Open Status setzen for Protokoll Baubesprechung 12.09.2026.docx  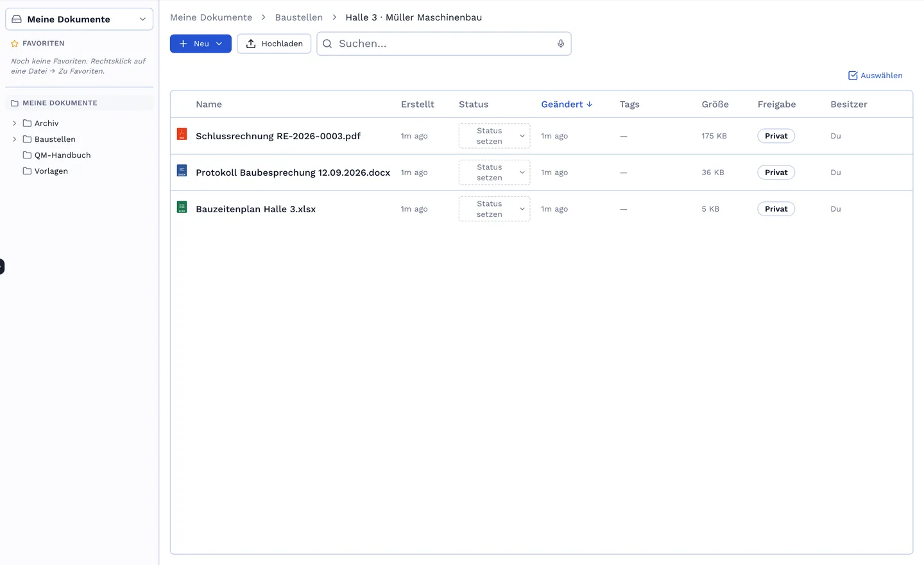point(494,173)
